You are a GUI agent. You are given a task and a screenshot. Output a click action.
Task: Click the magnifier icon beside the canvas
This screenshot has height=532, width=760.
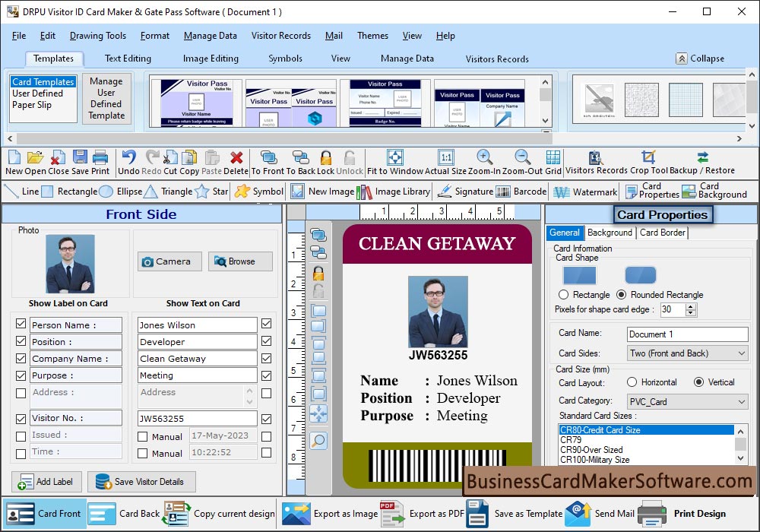point(318,441)
